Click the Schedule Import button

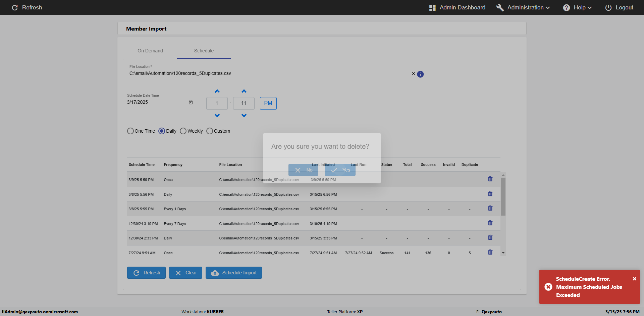point(234,273)
